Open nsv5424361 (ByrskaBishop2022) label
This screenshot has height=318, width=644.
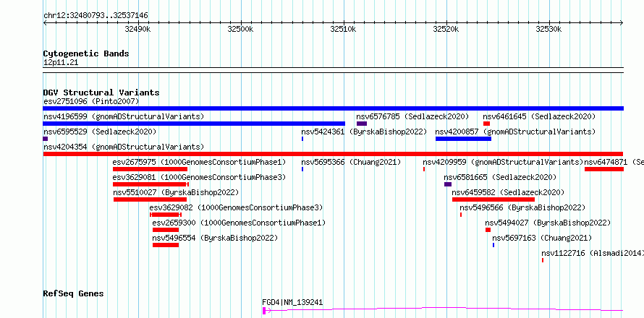364,132
